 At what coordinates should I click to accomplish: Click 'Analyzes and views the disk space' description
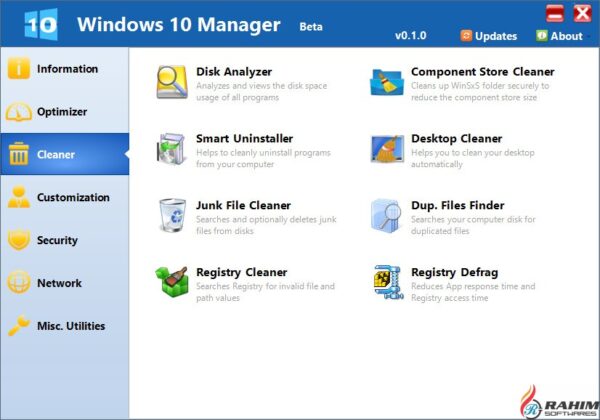[x=262, y=86]
